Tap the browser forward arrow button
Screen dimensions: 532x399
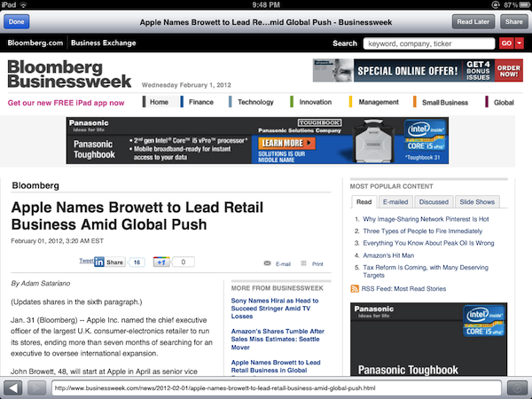[x=36, y=387]
